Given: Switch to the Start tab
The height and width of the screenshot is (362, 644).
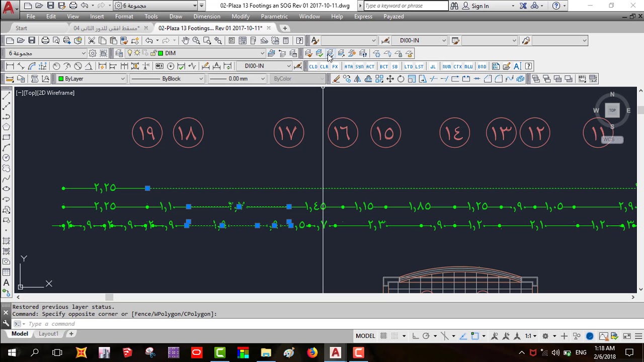Looking at the screenshot, I should point(21,28).
